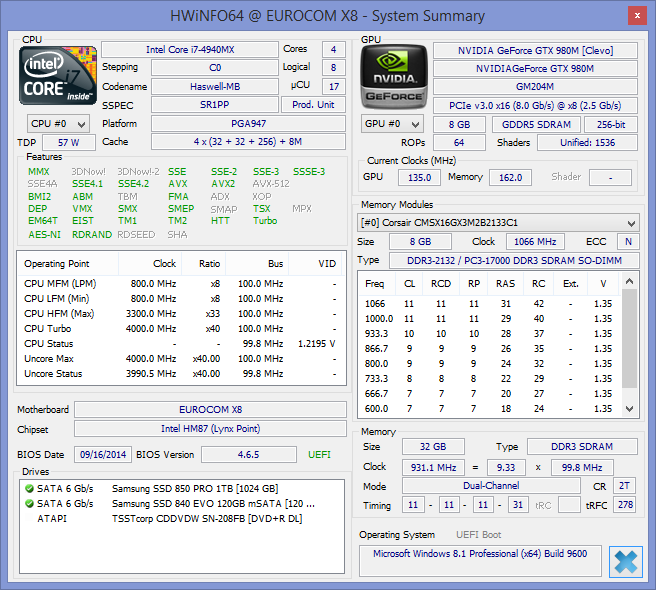The height and width of the screenshot is (590, 656).
Task: Open the GPU #0 selector dropdown
Action: (x=392, y=124)
